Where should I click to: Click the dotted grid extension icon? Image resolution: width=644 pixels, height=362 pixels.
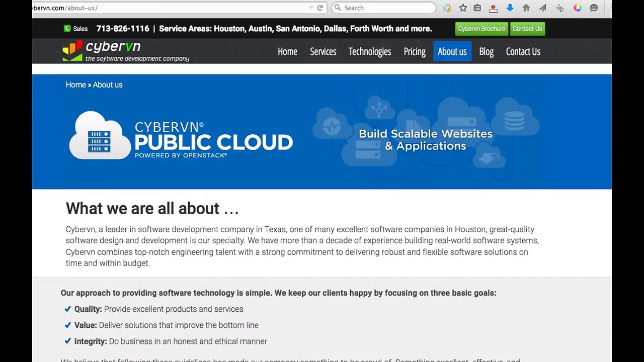pyautogui.click(x=560, y=8)
